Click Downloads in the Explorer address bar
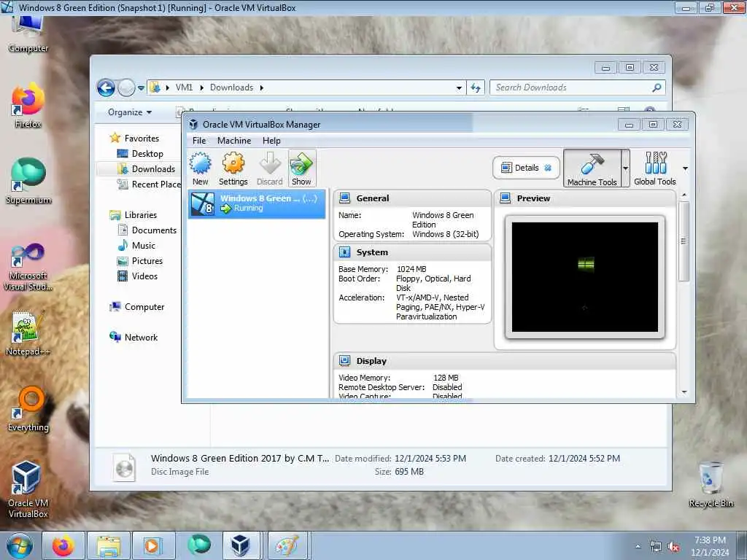 coord(231,87)
